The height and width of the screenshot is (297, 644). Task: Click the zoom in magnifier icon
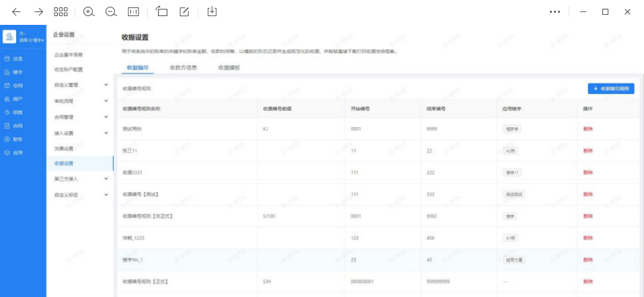click(x=89, y=11)
